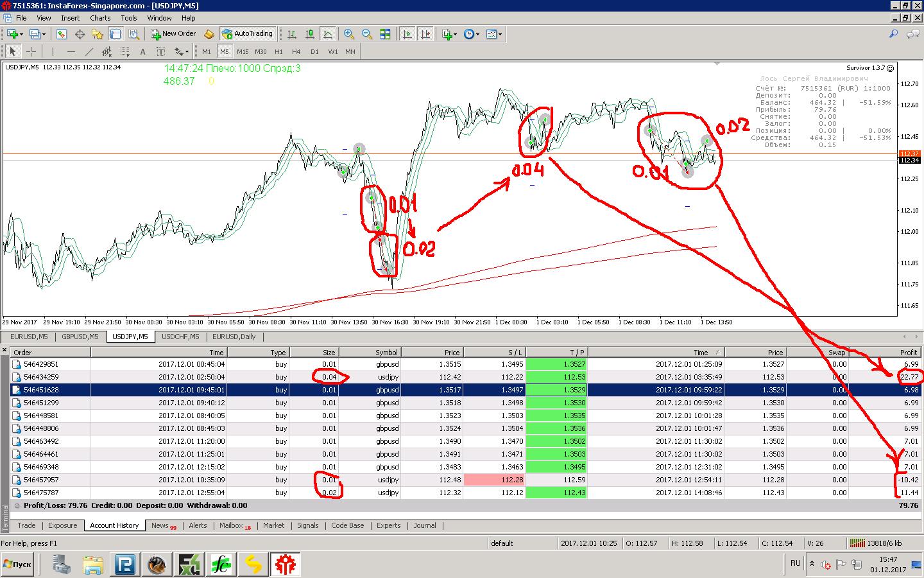Toggle the AutoTrading button
This screenshot has height=578, width=924.
pos(247,34)
